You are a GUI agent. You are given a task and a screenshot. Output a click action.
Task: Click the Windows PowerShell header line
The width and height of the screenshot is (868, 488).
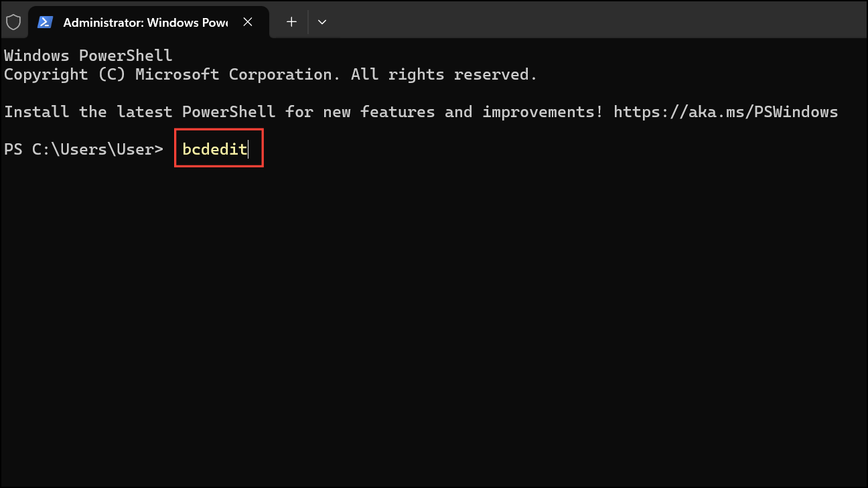tap(88, 56)
